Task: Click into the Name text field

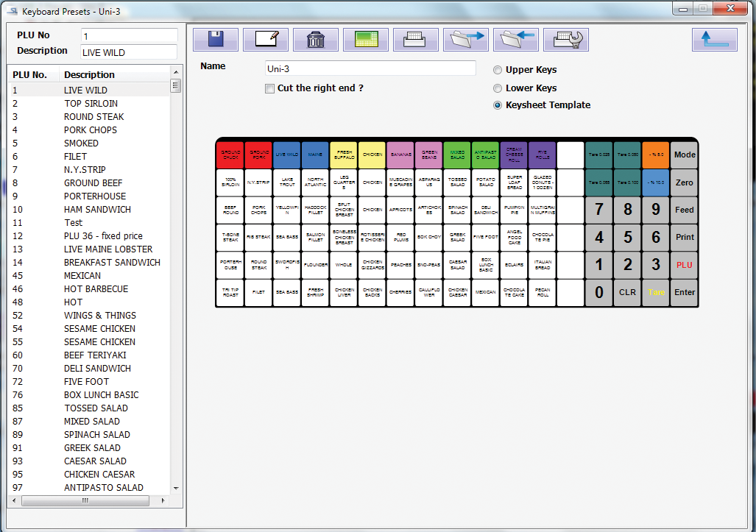Action: click(370, 68)
